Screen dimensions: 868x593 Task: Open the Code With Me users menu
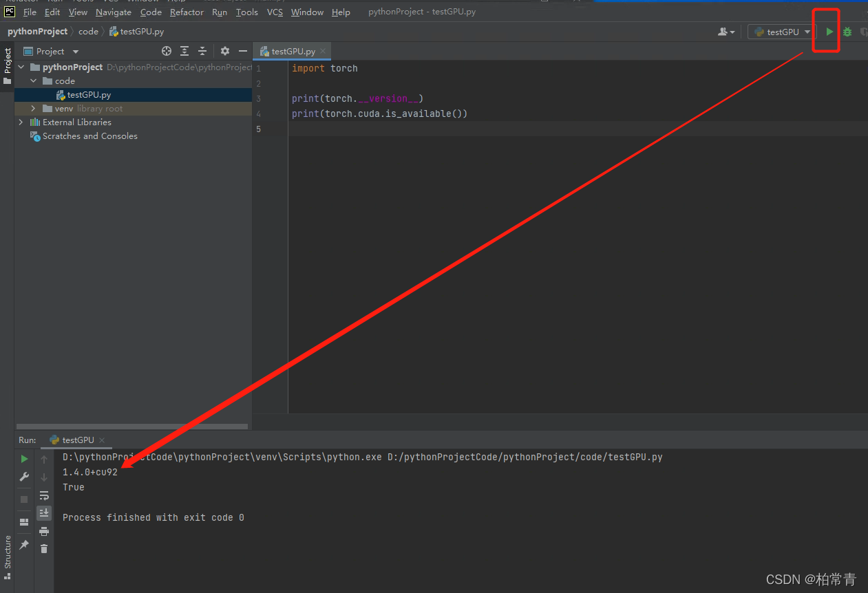726,32
